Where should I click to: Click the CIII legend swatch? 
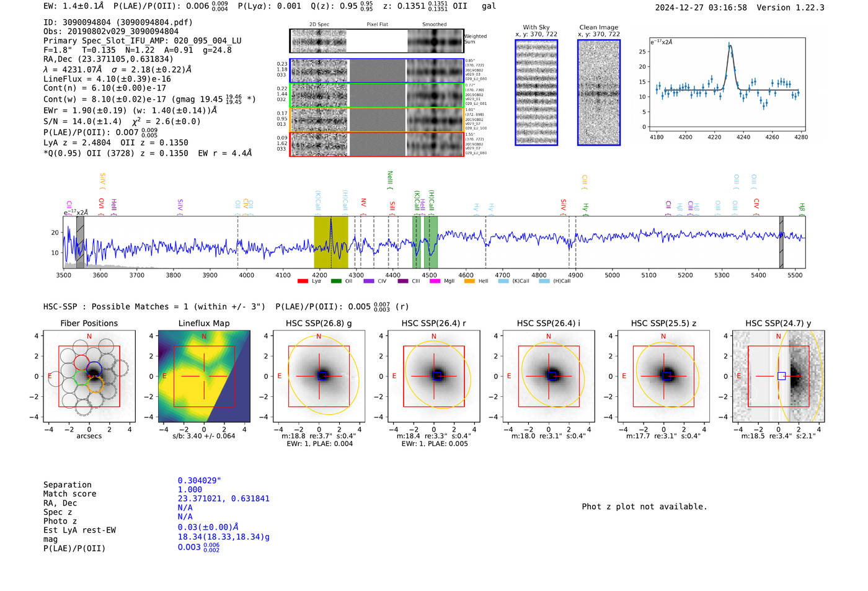point(403,282)
